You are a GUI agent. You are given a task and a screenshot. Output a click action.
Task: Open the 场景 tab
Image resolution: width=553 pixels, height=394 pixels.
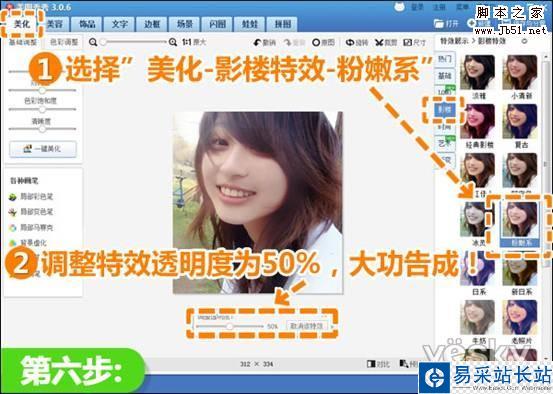click(184, 24)
